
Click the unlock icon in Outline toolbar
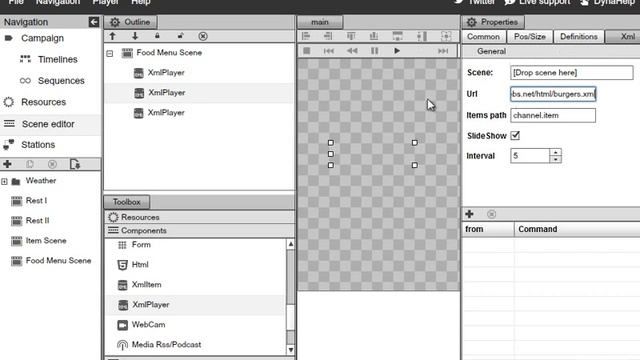coord(180,36)
